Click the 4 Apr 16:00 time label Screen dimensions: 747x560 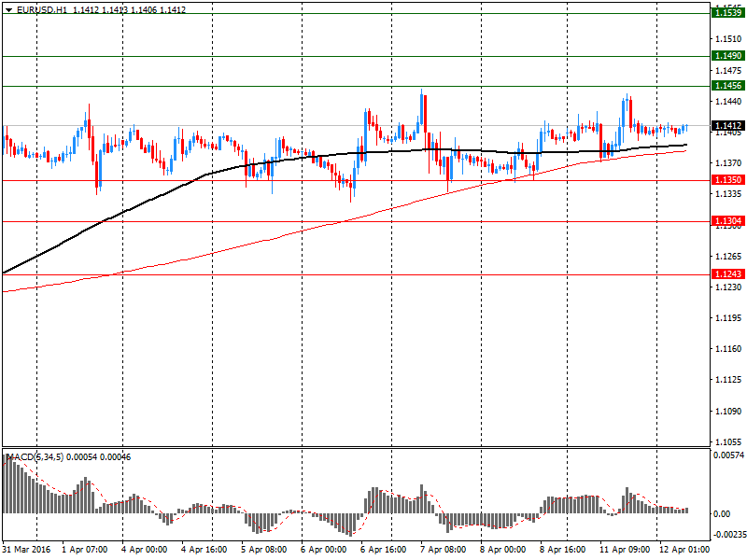(204, 550)
